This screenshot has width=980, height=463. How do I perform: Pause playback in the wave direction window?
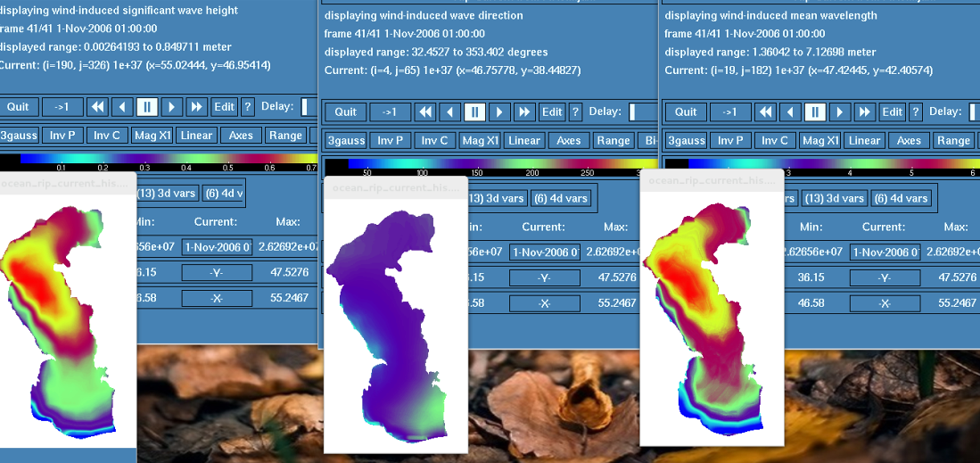click(x=475, y=112)
